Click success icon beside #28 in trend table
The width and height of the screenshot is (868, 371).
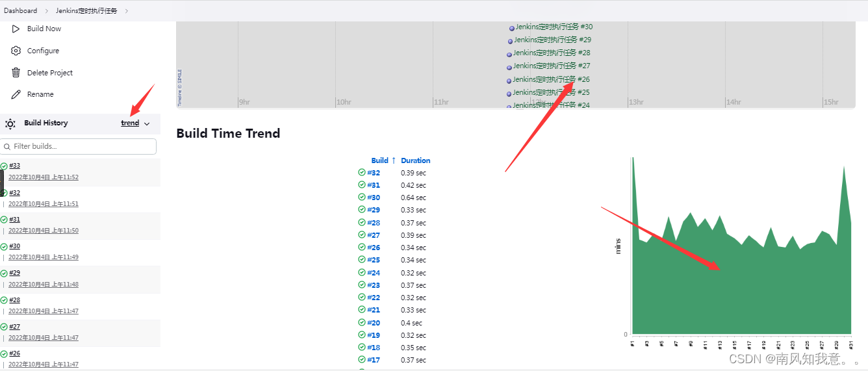pos(362,222)
